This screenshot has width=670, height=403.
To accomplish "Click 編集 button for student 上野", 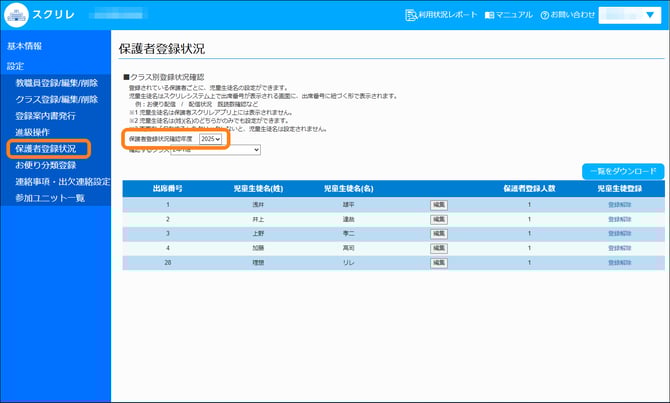I will pyautogui.click(x=439, y=234).
